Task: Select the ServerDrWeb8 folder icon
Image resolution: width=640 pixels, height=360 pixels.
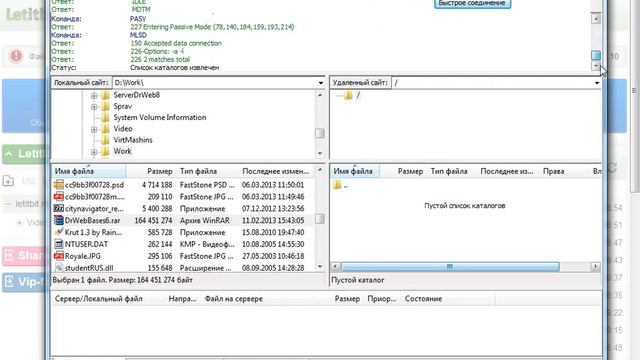Action: coord(105,95)
